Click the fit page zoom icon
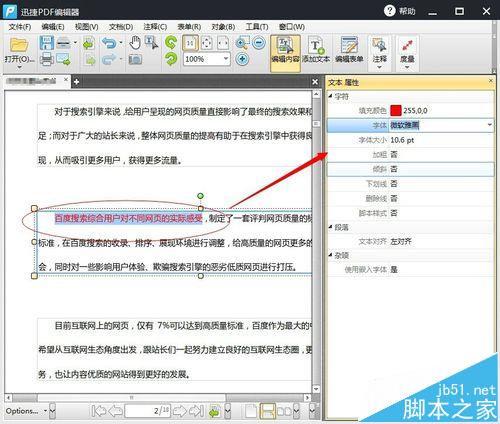 207,43
